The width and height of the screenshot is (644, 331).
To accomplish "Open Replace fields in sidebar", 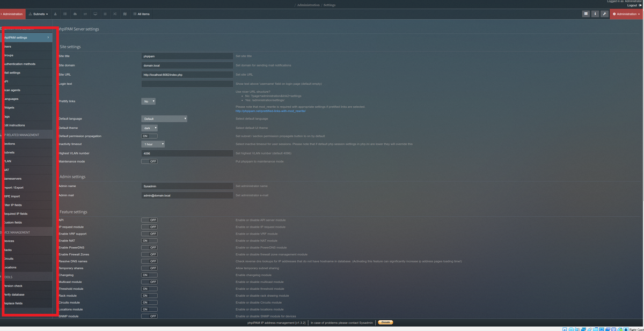I will 26,304.
